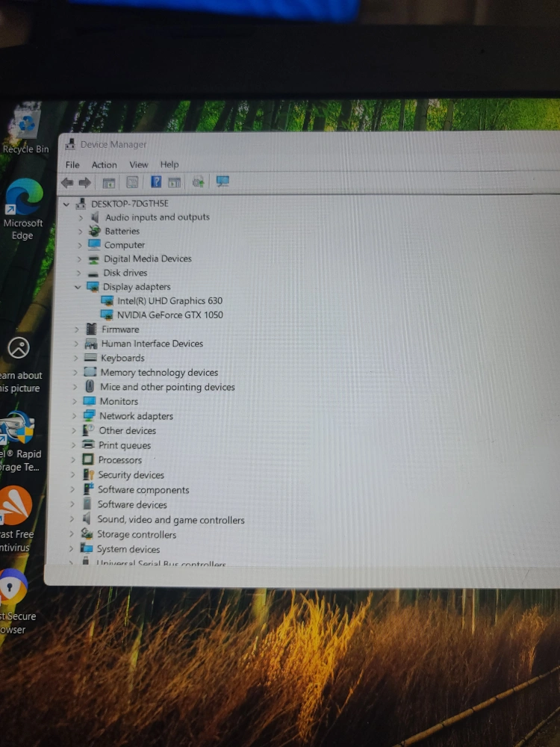Collapse the DESKTOP-7DGTH5E root node
560x747 pixels.
pyautogui.click(x=66, y=203)
